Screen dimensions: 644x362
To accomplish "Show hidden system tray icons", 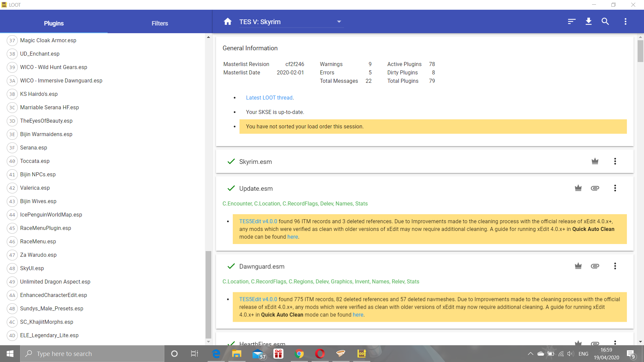I will [530, 354].
